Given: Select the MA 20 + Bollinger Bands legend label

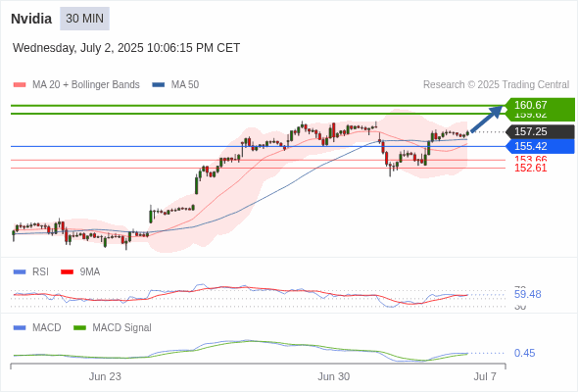Looking at the screenshot, I should point(86,85).
